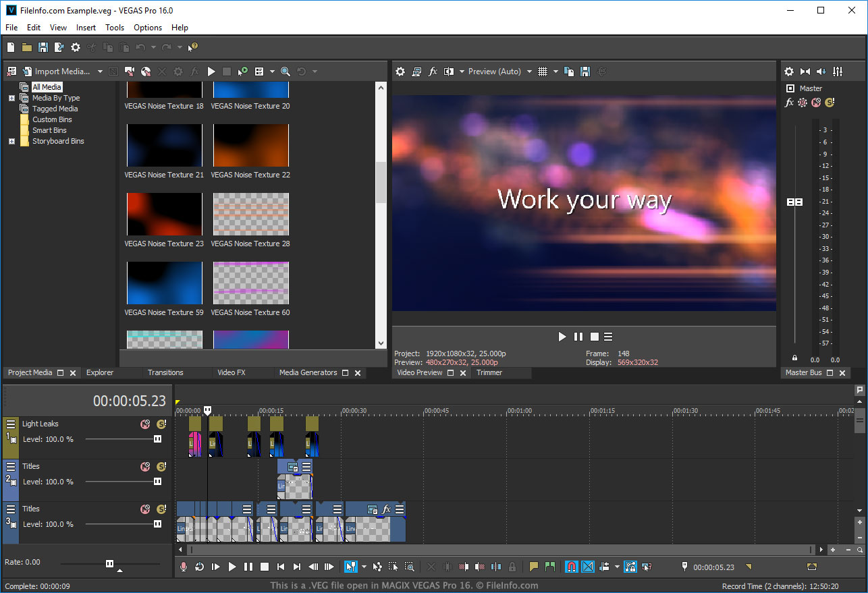Open the Mixing Console icon in Master Bus
868x593 pixels.
[838, 72]
